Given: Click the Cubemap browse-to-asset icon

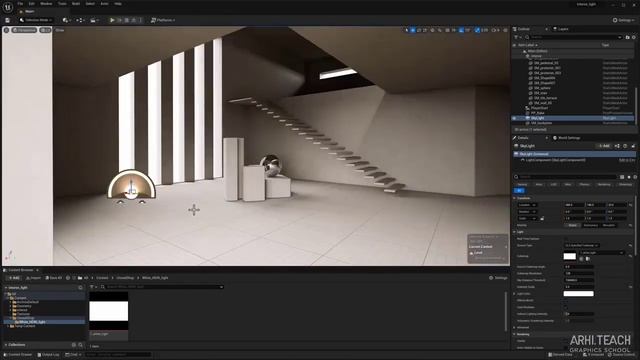Looking at the screenshot, I should pos(587,259).
